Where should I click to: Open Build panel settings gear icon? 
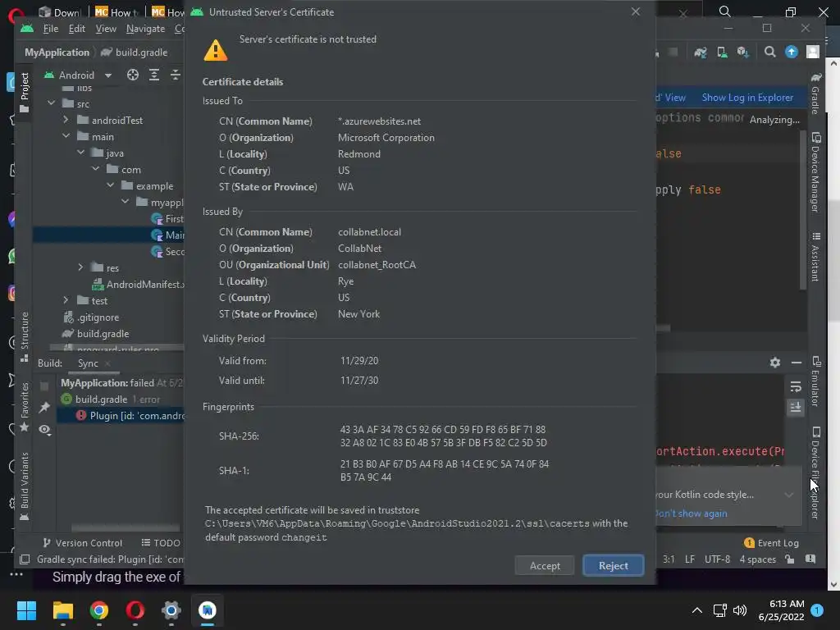[774, 363]
